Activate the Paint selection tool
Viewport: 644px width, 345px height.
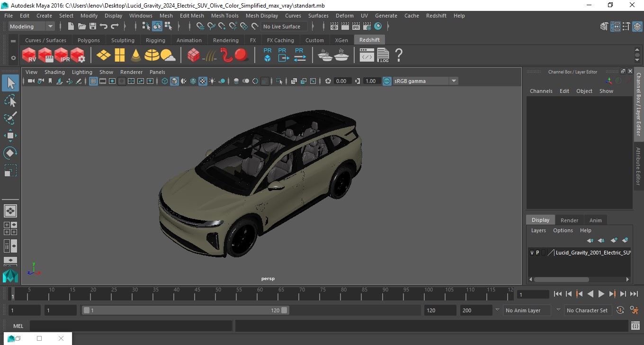click(10, 118)
